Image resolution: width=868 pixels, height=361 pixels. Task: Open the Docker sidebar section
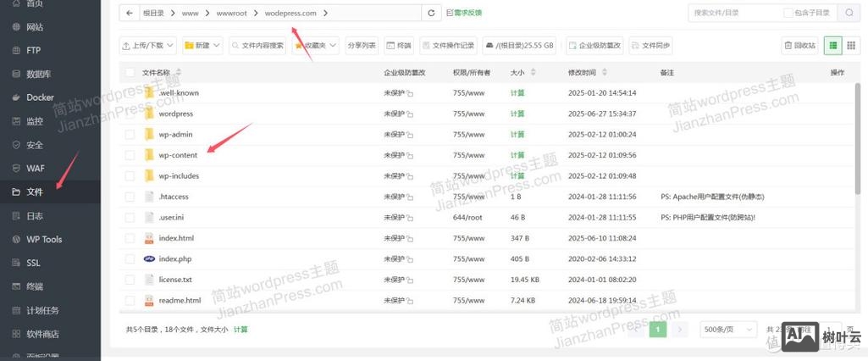40,97
